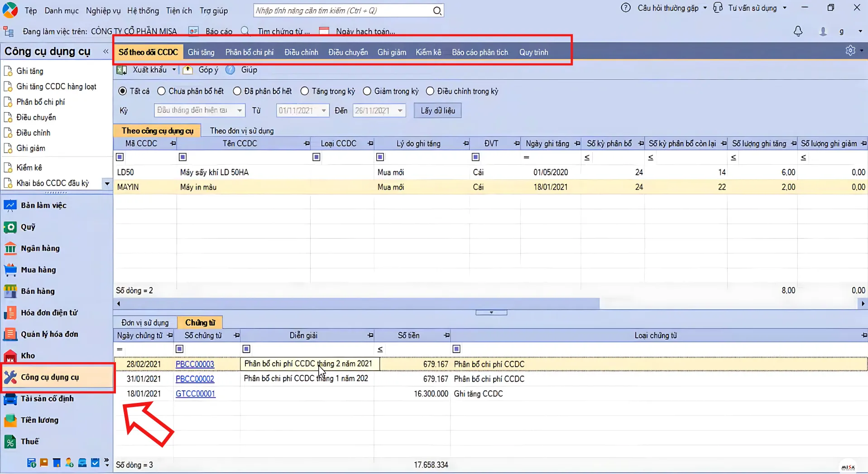Click the user account icon
This screenshot has width=868, height=474.
point(823,31)
